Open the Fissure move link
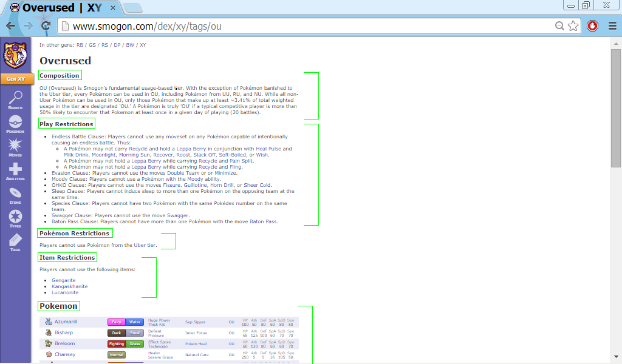Image resolution: width=622 pixels, height=364 pixels. (171, 186)
